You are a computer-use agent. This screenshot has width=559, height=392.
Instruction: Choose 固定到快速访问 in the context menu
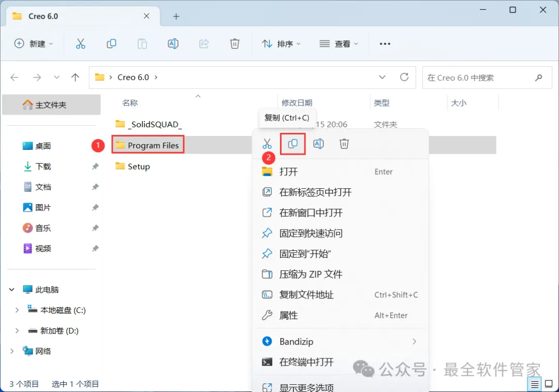pyautogui.click(x=341, y=233)
